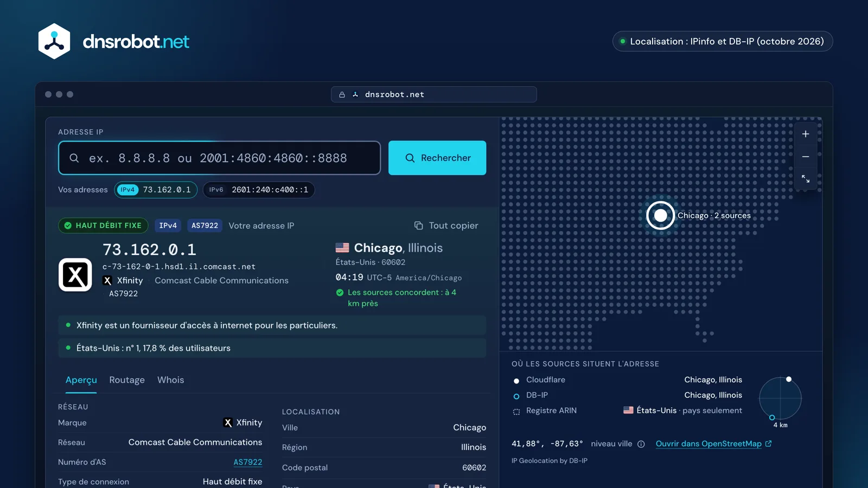Click the dotted Registre ARIN icon

pyautogui.click(x=516, y=412)
